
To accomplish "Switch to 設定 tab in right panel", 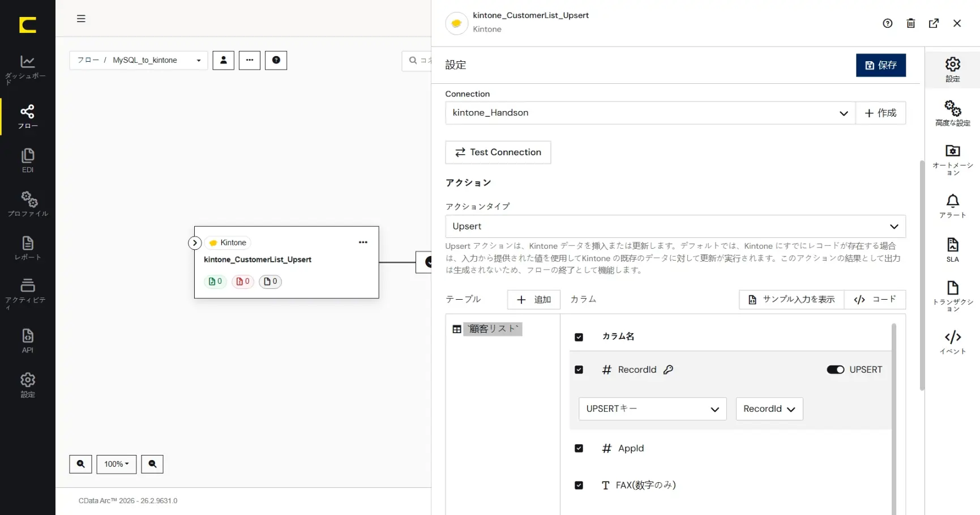I will pyautogui.click(x=953, y=70).
